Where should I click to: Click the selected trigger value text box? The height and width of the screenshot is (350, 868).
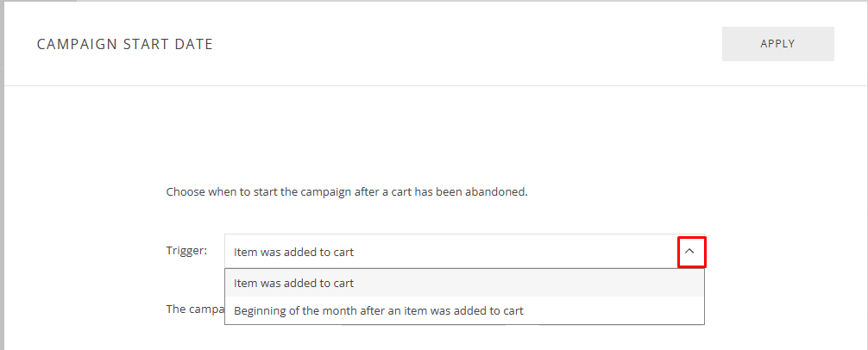coord(449,252)
